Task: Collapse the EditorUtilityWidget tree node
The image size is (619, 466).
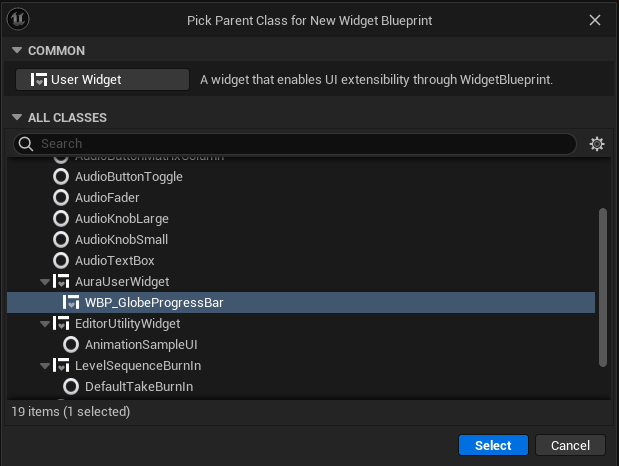Action: click(x=44, y=324)
